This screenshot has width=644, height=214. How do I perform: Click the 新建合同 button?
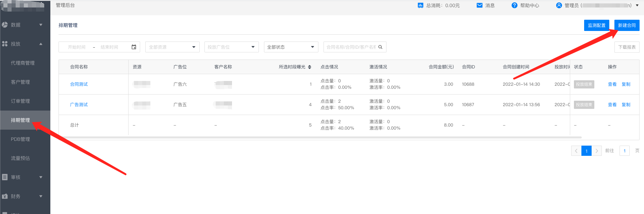point(627,25)
